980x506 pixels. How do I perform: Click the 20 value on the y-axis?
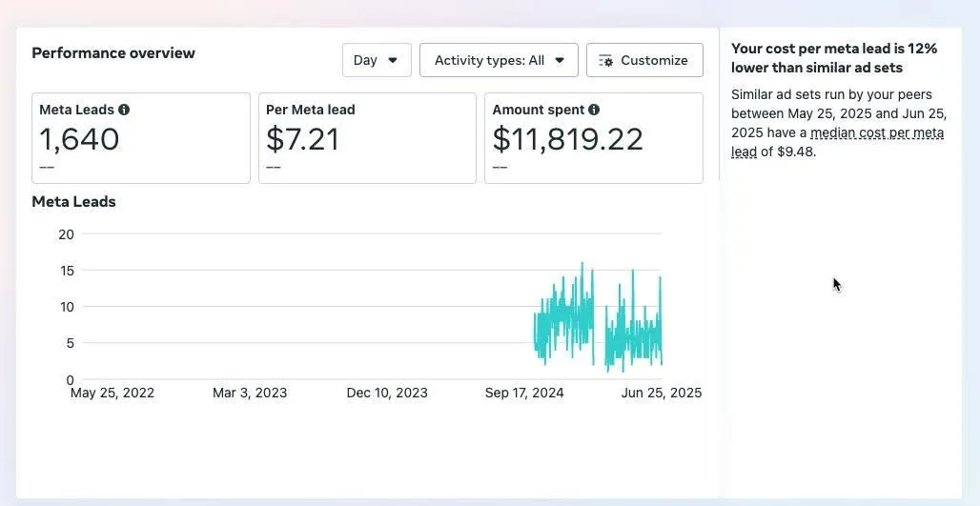[x=66, y=234]
